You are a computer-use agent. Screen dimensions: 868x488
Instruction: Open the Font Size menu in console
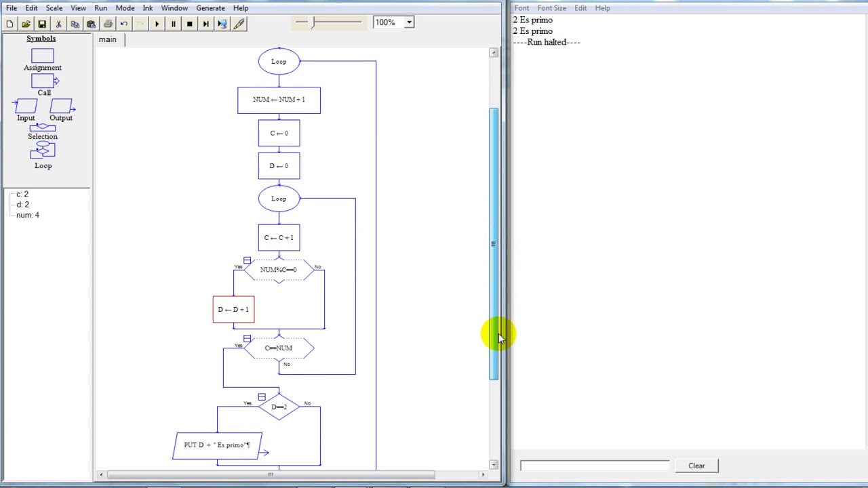[x=551, y=8]
